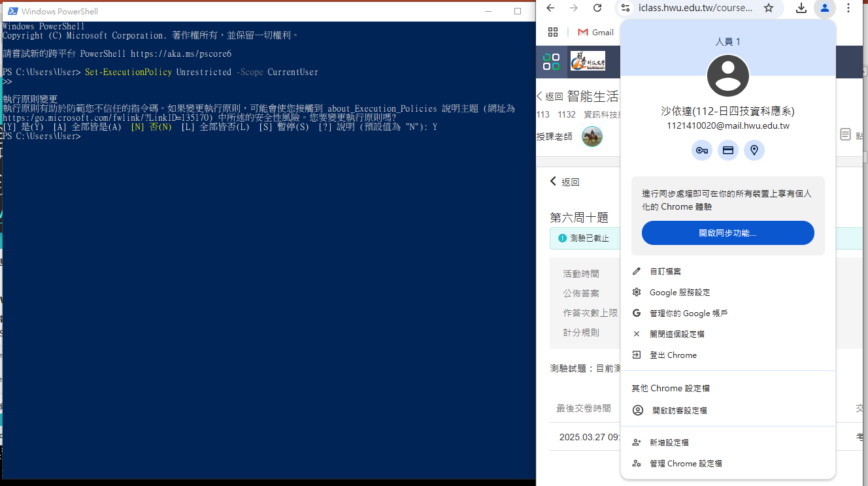
Task: Open the payment methods card icon
Action: click(x=728, y=150)
